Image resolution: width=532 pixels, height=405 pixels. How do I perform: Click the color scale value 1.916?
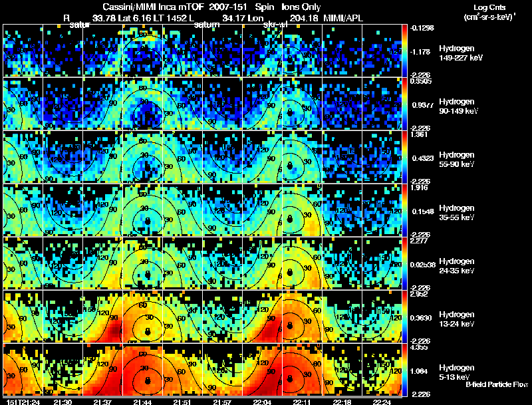[x=419, y=188]
